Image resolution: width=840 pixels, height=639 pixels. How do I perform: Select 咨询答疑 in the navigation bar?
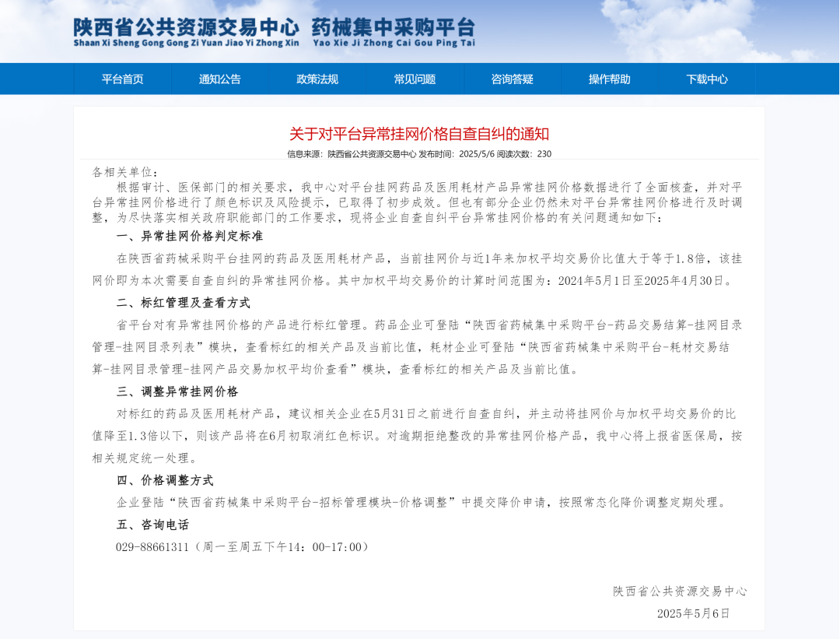[512, 79]
